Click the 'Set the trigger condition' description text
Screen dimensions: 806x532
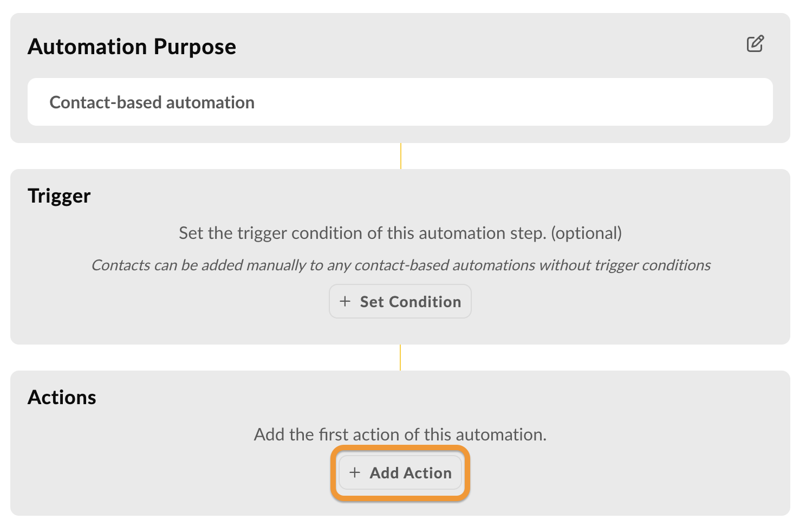[x=400, y=233]
